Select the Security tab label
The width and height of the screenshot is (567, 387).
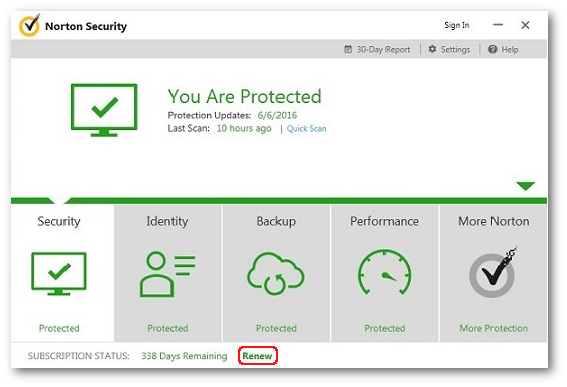click(x=59, y=221)
